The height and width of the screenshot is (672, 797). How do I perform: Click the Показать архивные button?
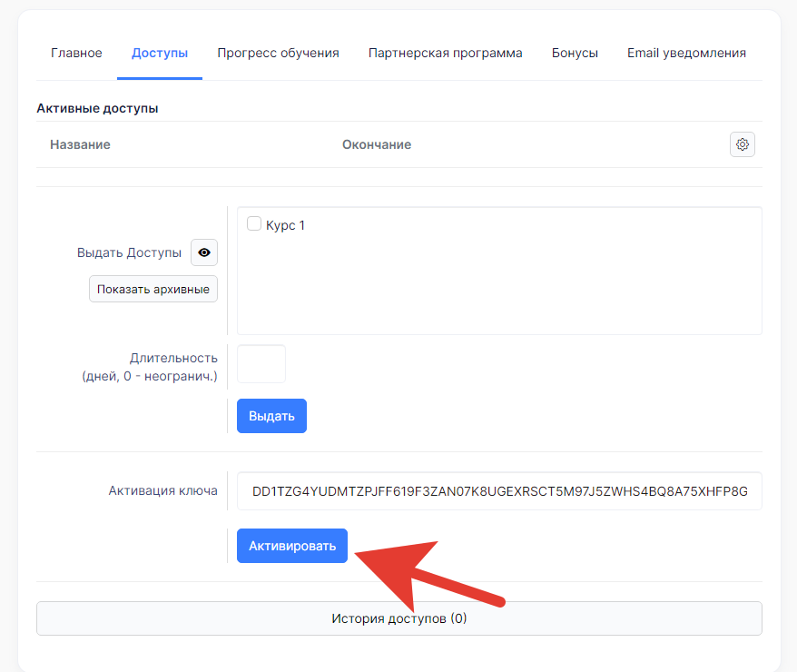(153, 290)
